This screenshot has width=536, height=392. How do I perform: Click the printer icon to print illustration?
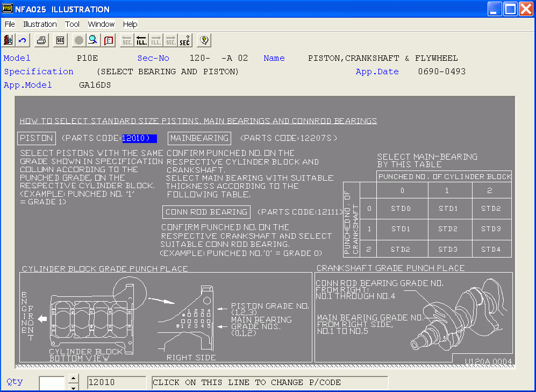click(x=41, y=40)
